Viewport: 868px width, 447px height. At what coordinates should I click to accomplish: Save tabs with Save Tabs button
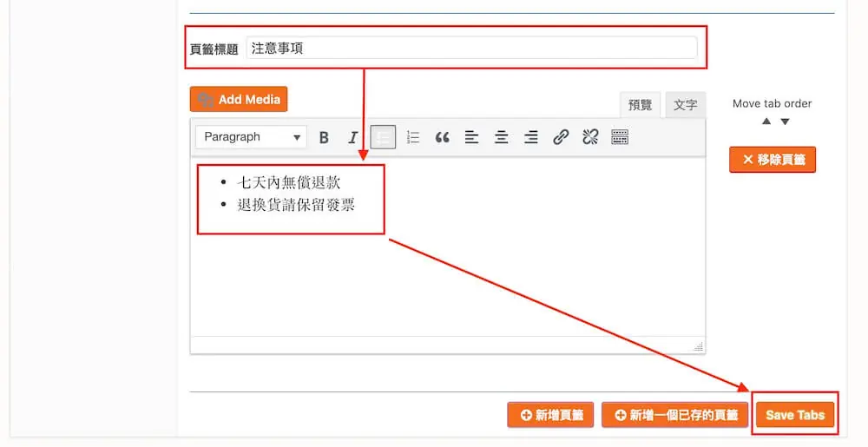(x=795, y=415)
